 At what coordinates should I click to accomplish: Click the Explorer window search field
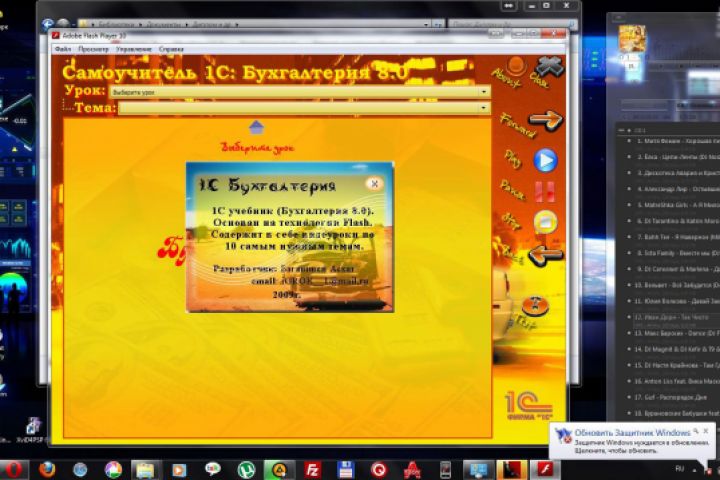click(512, 24)
